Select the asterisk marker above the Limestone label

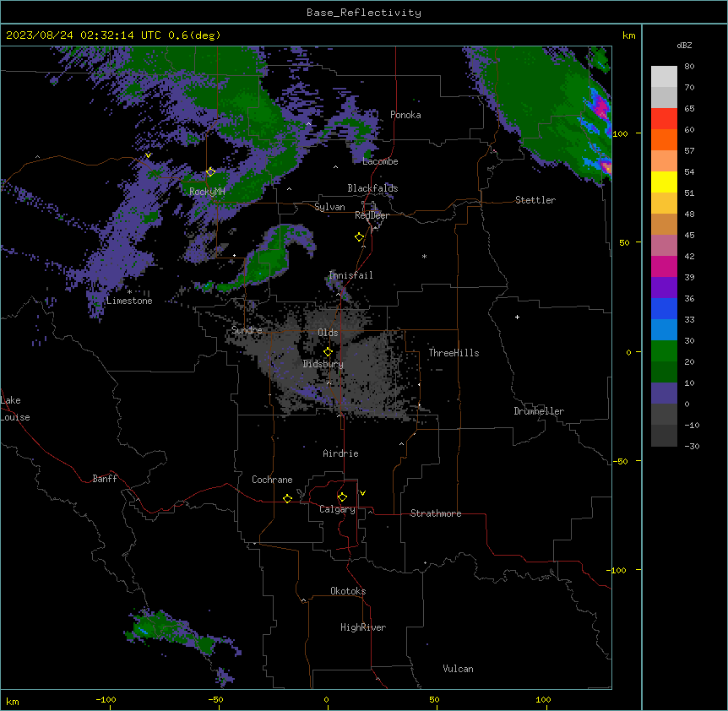(129, 292)
